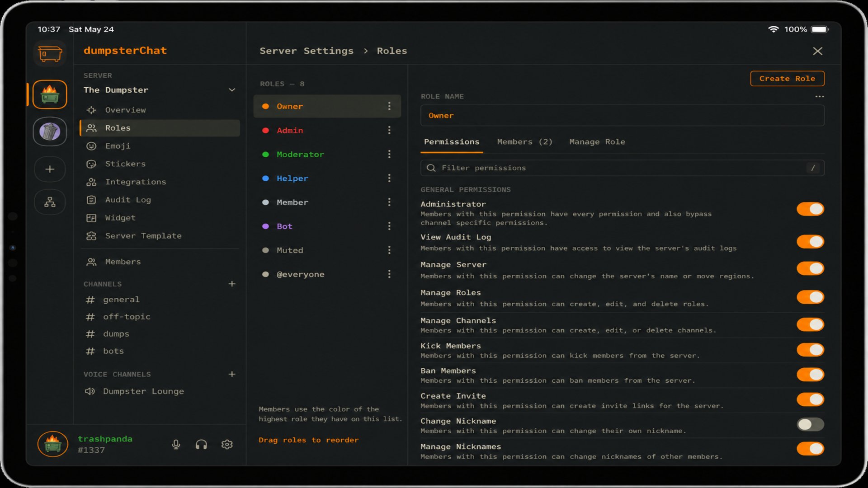Select the Helper role
Screen dimensions: 868x488
(327, 178)
